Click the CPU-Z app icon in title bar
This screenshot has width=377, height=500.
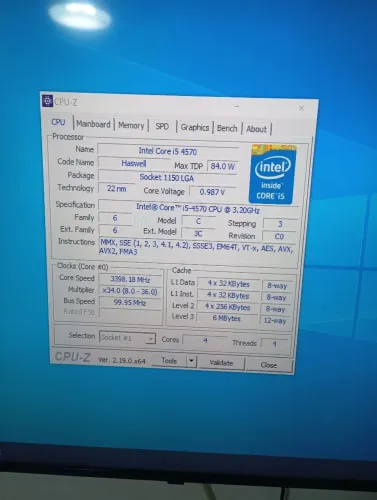click(47, 101)
